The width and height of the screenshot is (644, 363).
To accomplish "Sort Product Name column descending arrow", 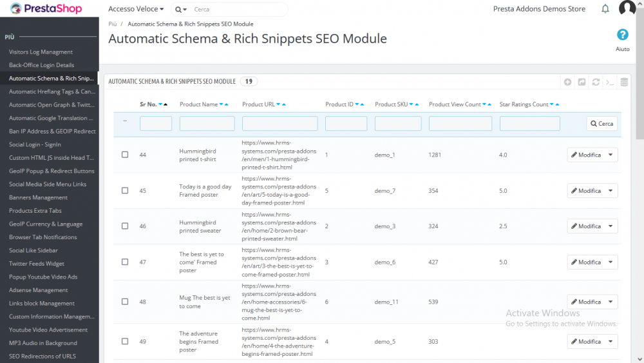I will click(x=222, y=104).
